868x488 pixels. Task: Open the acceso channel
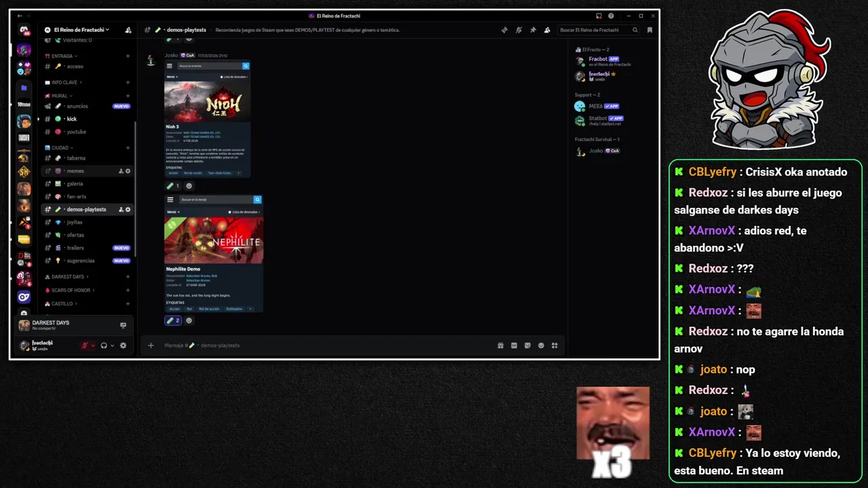click(87, 66)
